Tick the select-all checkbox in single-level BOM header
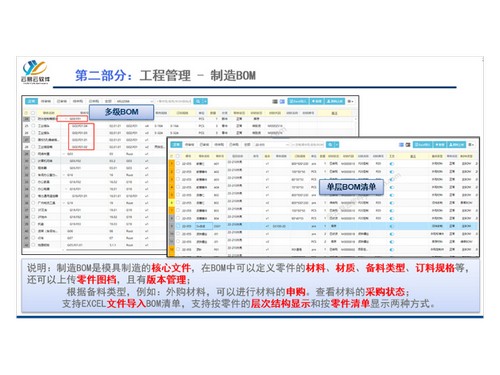 178,156
